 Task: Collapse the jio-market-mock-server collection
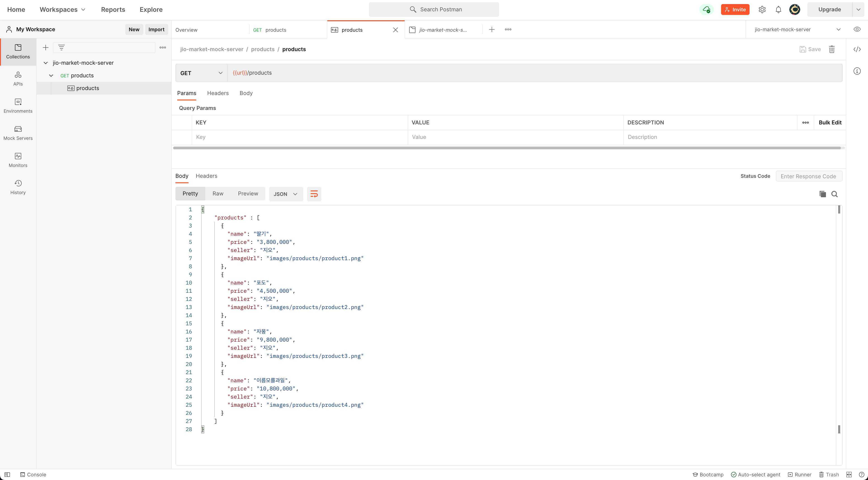[46, 63]
